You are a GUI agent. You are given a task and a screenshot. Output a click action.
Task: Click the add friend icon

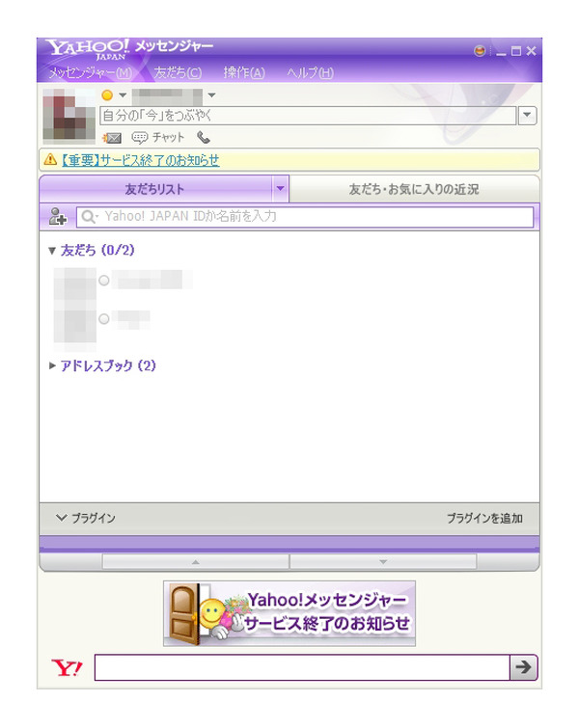pos(58,217)
